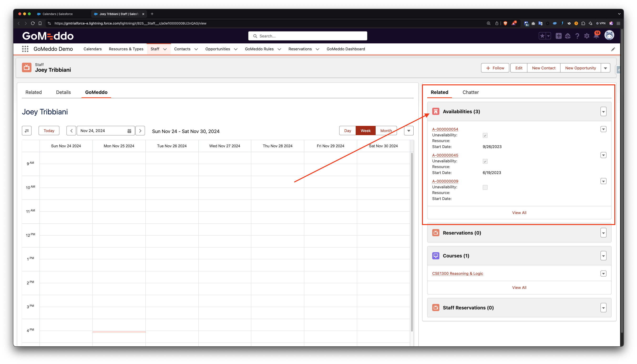Switch to the Chatter tab
The image size is (637, 364).
click(x=471, y=92)
